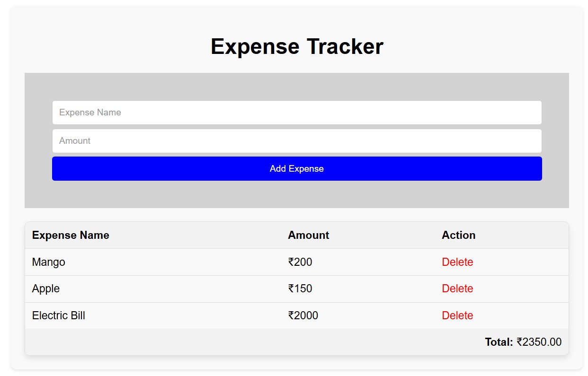Click the ₹2350.00 total value
This screenshot has height=376, width=588.
pyautogui.click(x=539, y=342)
